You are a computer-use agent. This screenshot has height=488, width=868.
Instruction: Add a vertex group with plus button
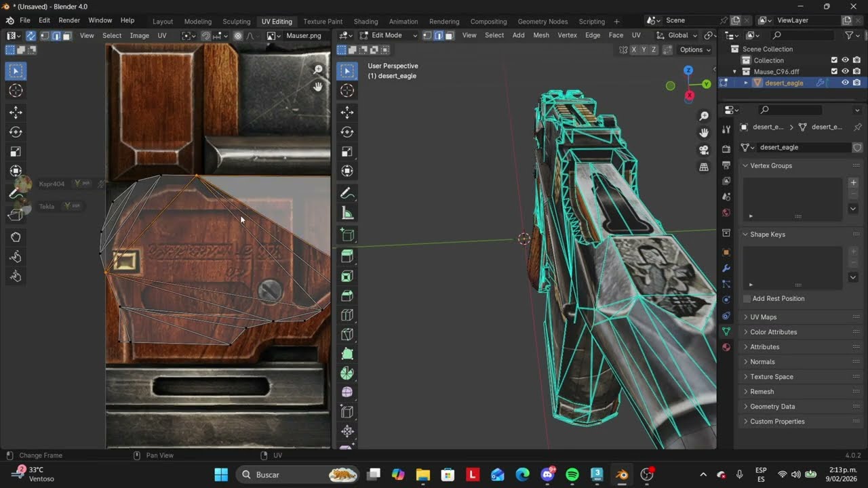[x=853, y=183]
